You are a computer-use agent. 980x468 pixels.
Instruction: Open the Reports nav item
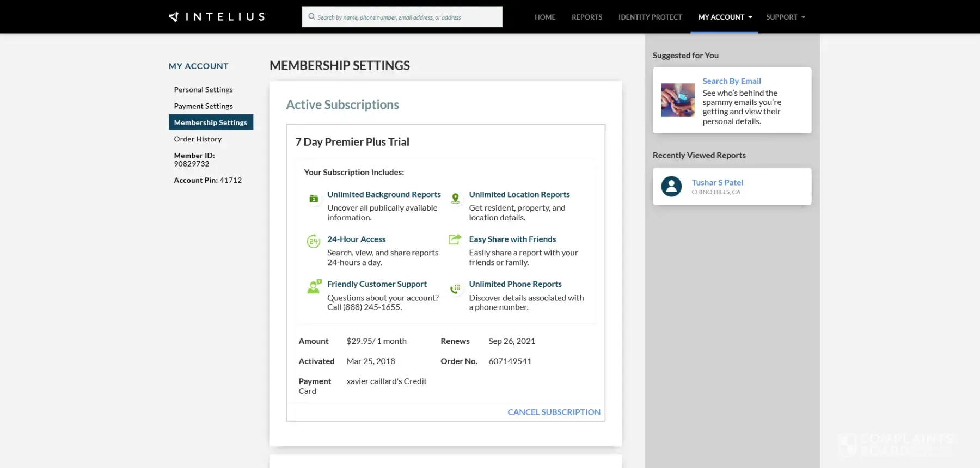(586, 17)
